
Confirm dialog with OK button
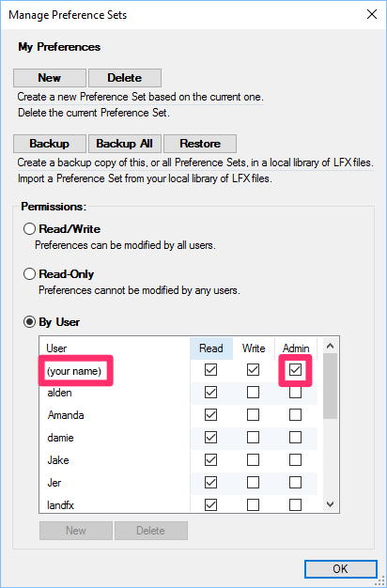coord(340,569)
